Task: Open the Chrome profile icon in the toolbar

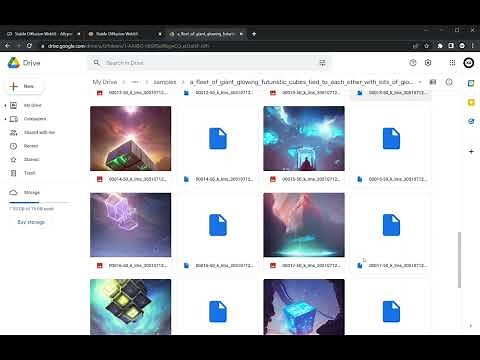Action: coord(462,46)
